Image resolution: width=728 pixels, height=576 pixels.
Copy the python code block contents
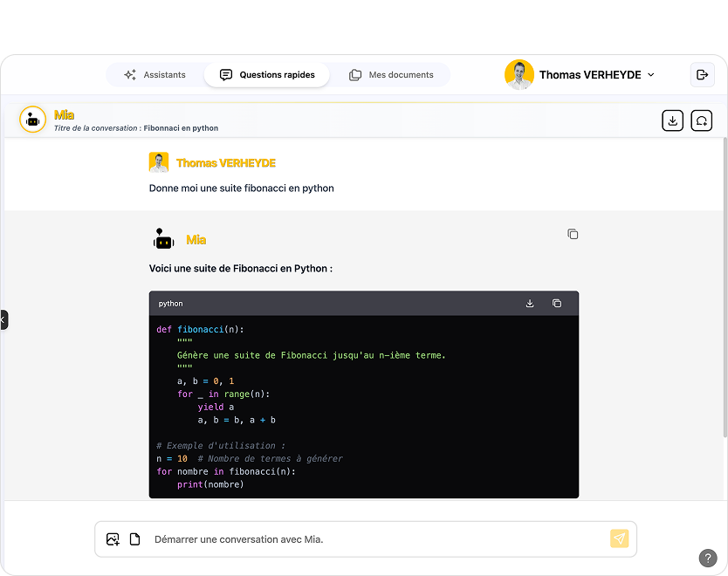tap(557, 304)
